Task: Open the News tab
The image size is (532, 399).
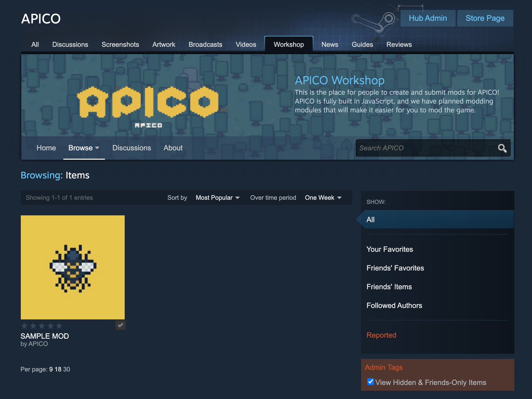Action: click(329, 44)
